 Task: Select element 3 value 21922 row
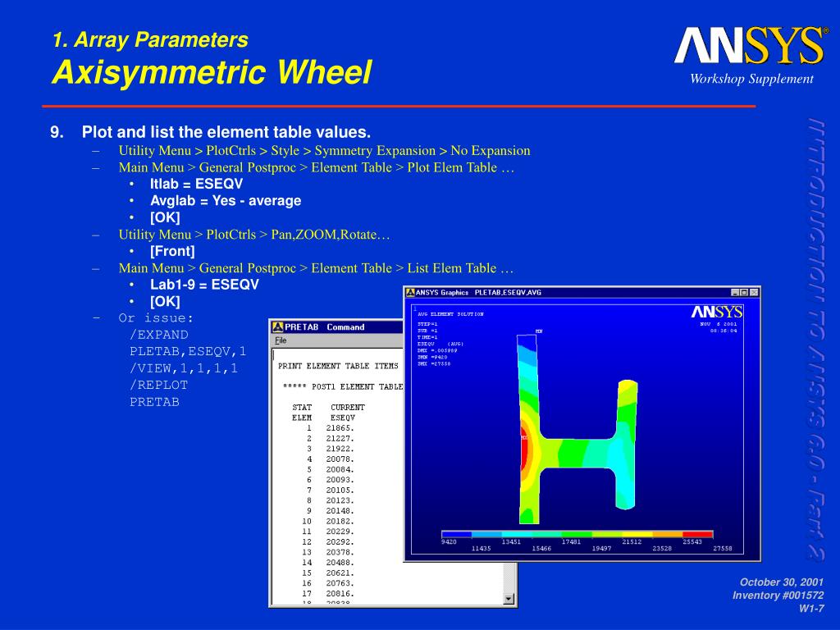pos(330,449)
